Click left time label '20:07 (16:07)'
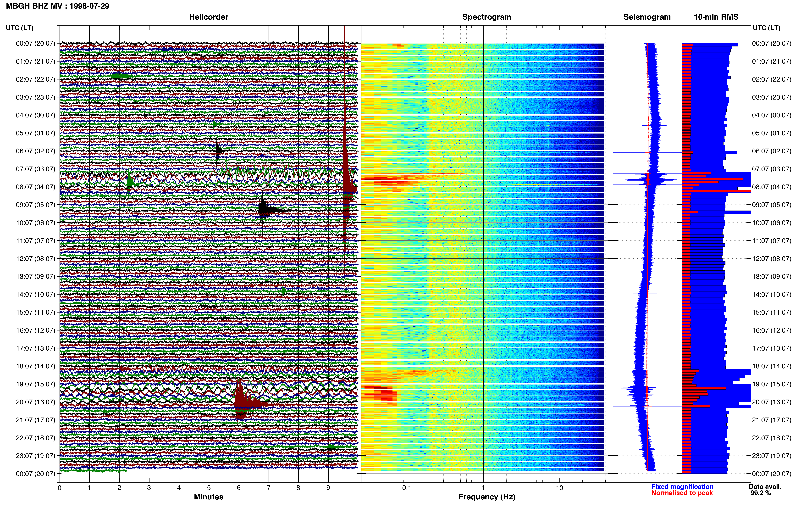 click(x=36, y=402)
